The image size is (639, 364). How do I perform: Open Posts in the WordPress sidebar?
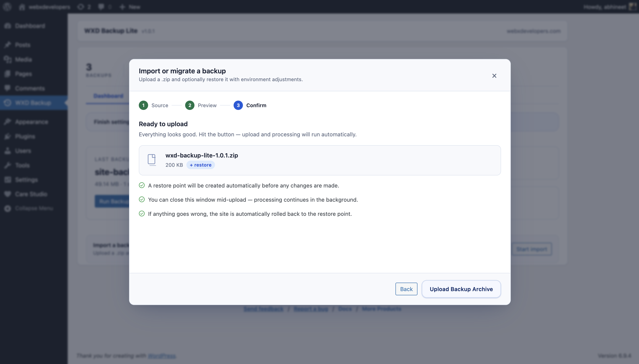point(33,45)
